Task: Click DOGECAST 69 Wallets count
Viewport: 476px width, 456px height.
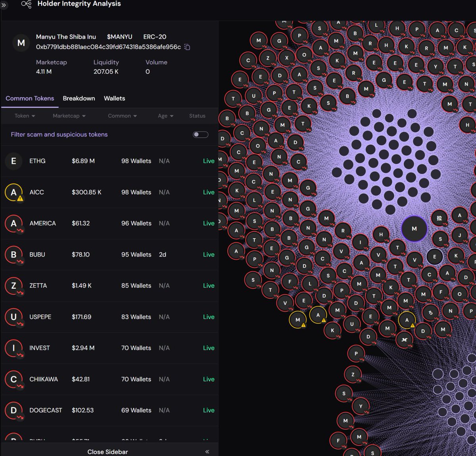Action: click(136, 410)
